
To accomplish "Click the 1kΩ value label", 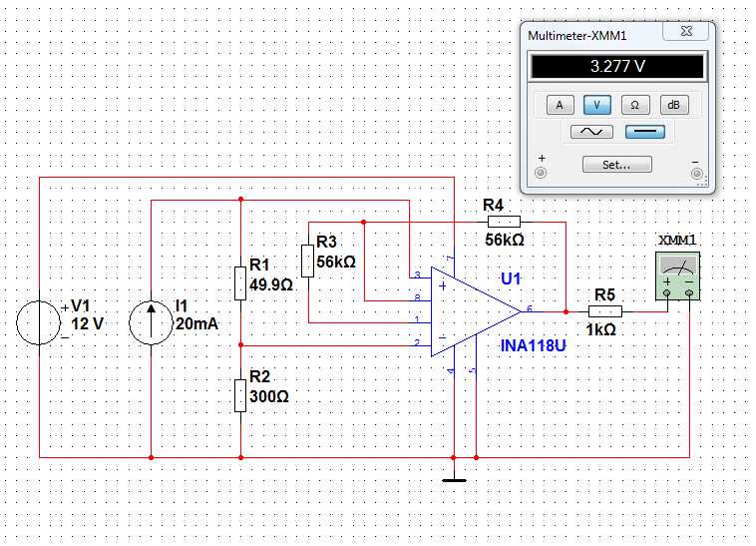I will 600,329.
